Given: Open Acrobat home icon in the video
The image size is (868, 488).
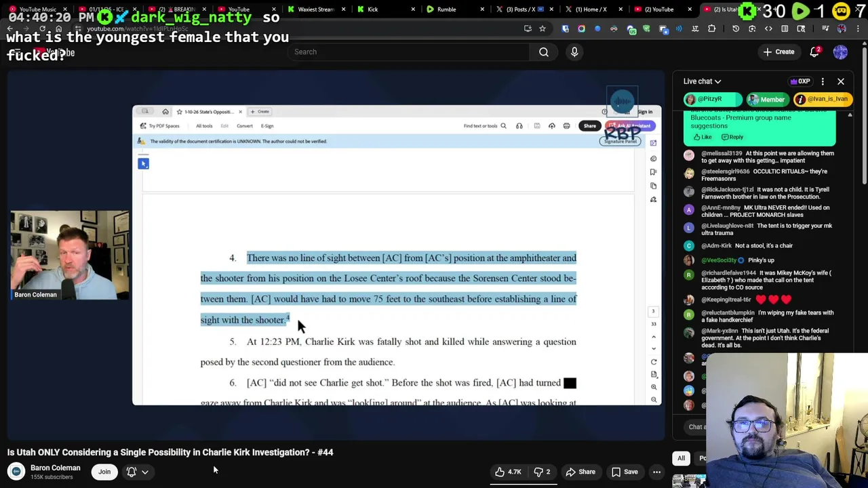Looking at the screenshot, I should (165, 112).
